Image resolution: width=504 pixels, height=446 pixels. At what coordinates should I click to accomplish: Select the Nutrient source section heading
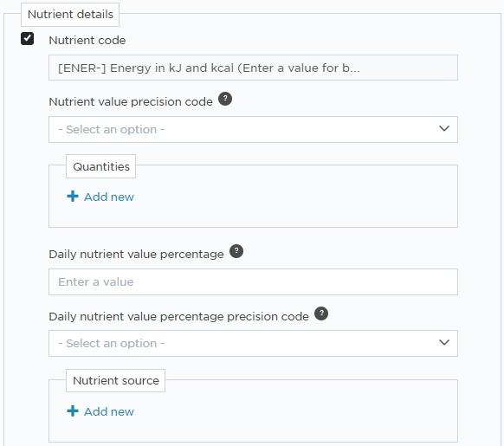(116, 381)
